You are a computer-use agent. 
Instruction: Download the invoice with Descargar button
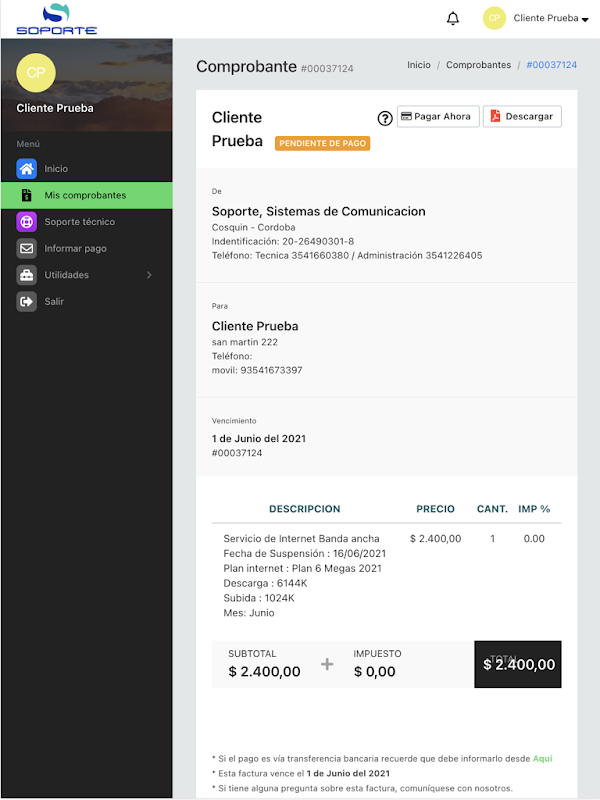click(x=522, y=117)
